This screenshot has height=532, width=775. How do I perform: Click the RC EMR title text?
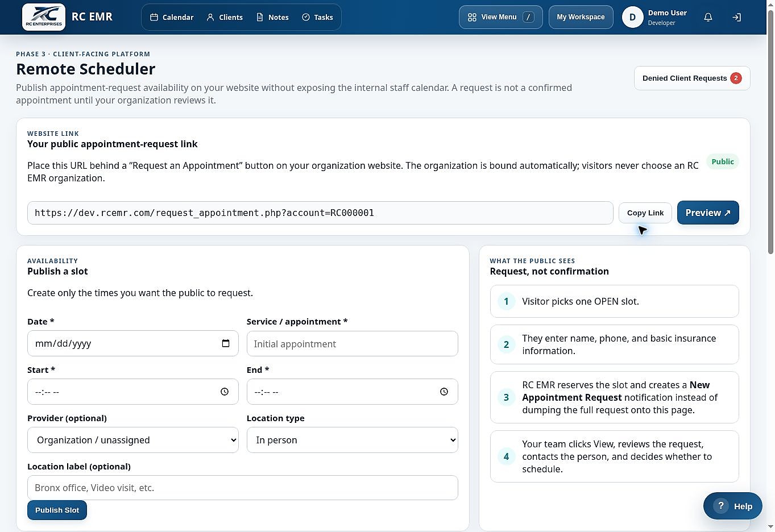(92, 16)
